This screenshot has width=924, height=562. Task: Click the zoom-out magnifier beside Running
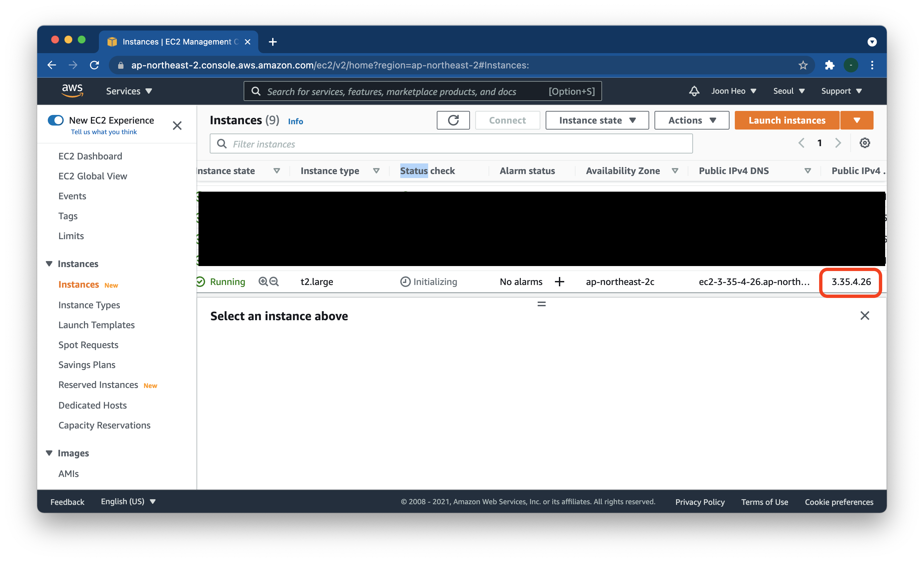[274, 282]
